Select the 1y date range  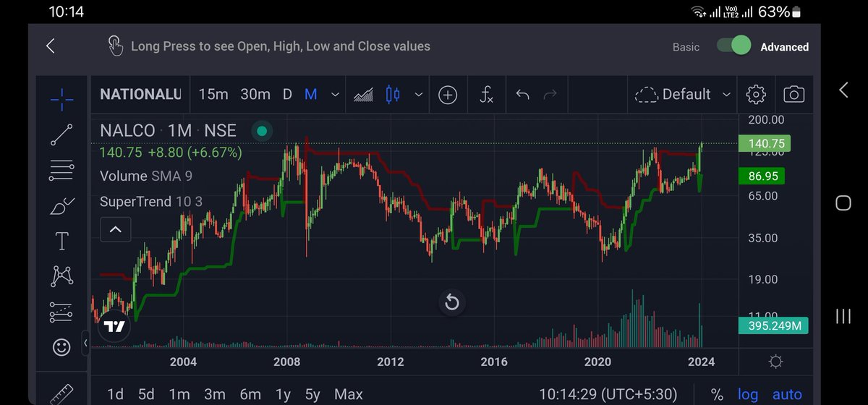pos(283,394)
